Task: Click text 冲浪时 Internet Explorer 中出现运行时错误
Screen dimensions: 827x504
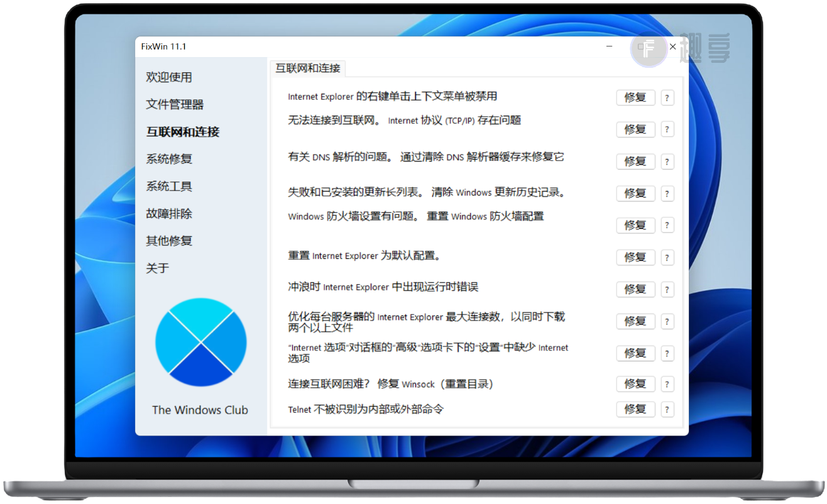Action: coord(383,287)
